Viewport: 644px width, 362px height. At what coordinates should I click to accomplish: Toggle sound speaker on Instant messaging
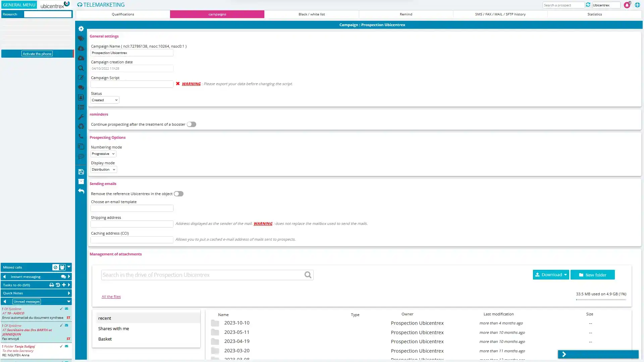click(x=4, y=277)
